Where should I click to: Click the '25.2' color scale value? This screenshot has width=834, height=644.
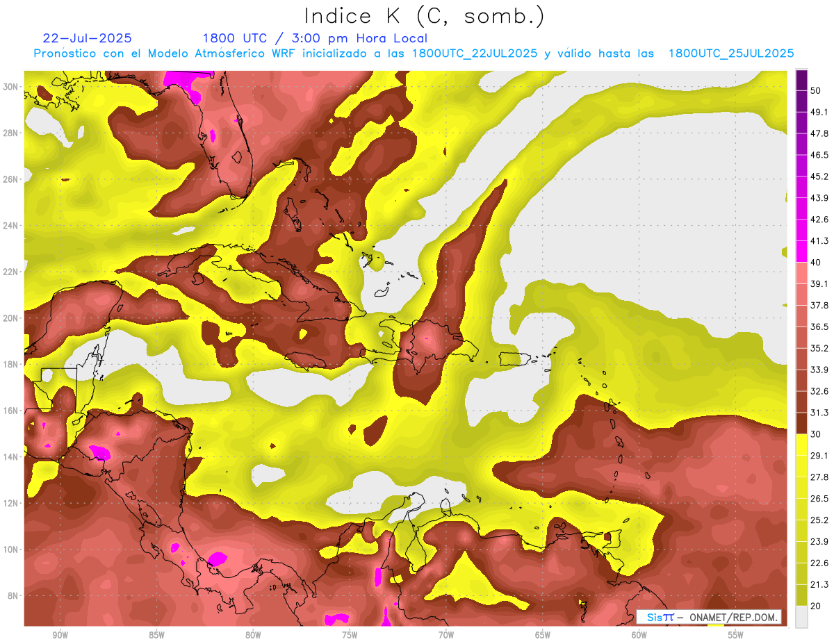coord(819,520)
